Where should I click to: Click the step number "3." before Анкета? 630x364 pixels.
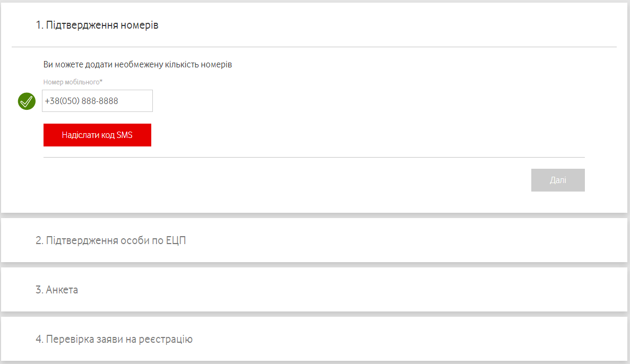(x=39, y=290)
